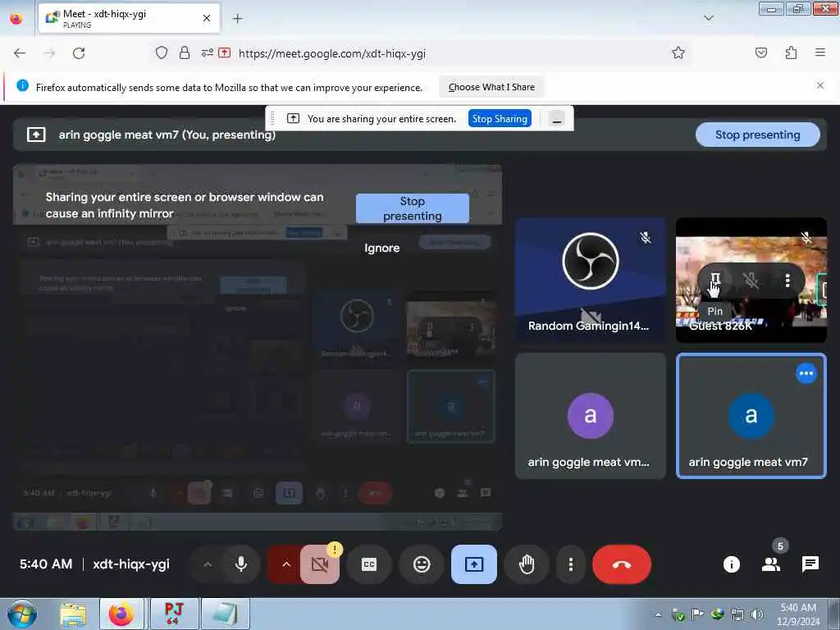Raise your hand in the meeting
840x630 pixels.
(527, 564)
